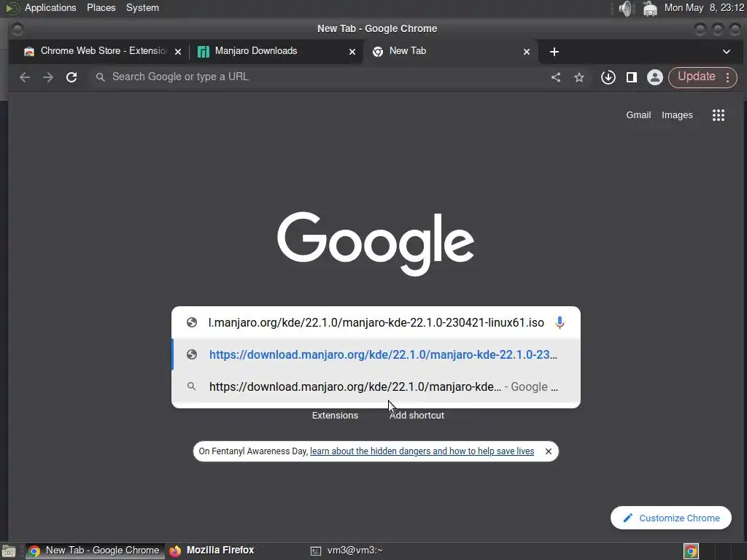
Task: Start voice search with the microphone
Action: point(560,322)
